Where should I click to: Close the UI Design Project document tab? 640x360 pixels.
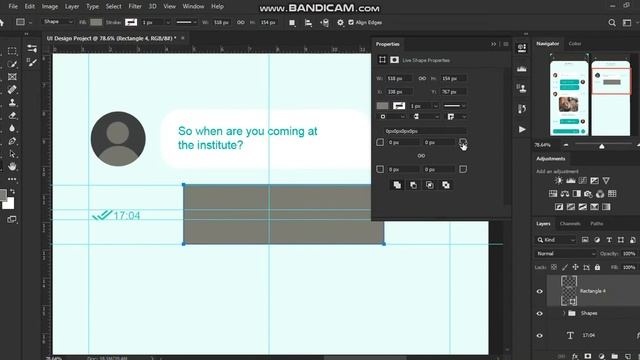pos(182,38)
